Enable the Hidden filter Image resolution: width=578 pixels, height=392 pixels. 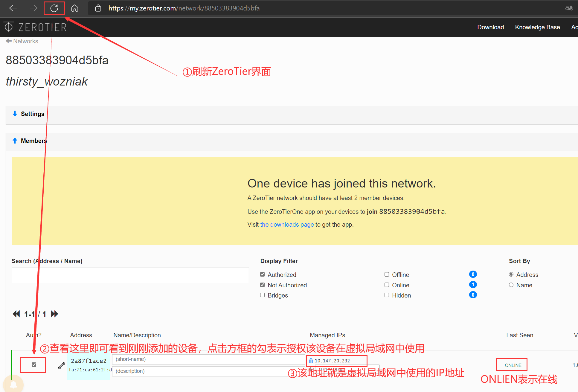387,295
